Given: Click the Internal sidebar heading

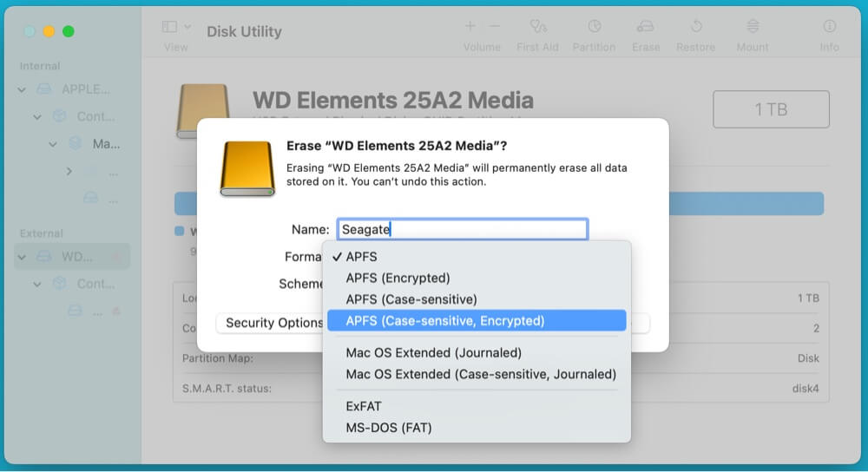Looking at the screenshot, I should pyautogui.click(x=40, y=66).
